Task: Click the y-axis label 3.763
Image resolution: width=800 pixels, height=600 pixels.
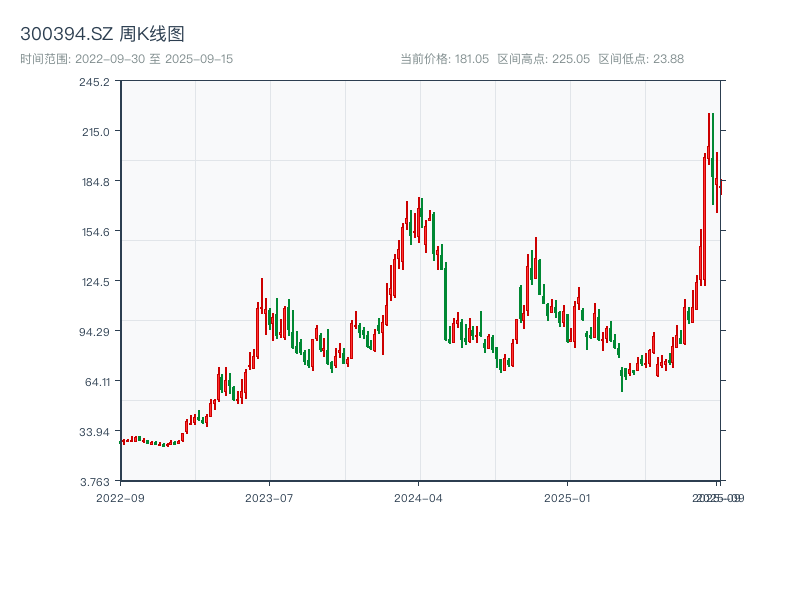Action: (x=95, y=482)
